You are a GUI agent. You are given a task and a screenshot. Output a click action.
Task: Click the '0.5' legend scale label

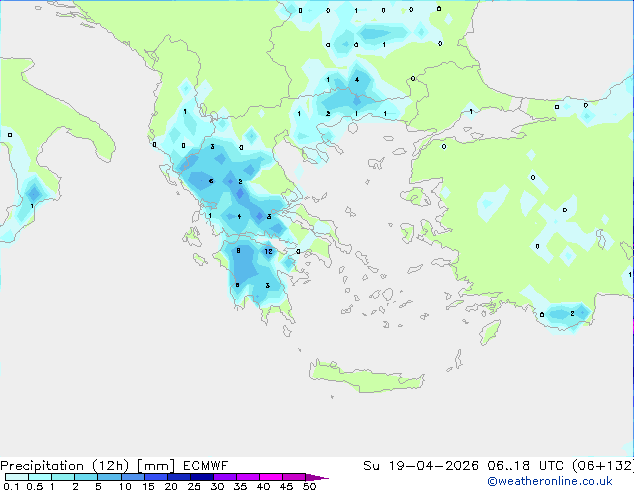[35, 486]
